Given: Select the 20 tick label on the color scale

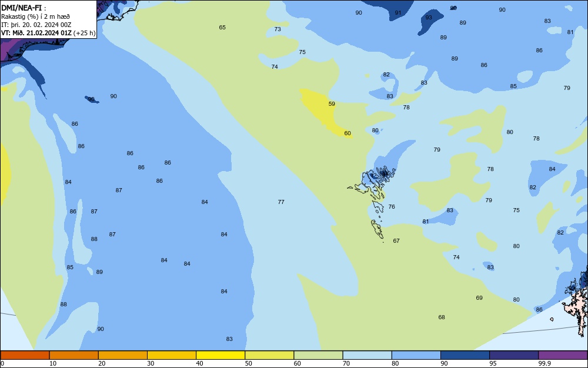Looking at the screenshot, I should 102,363.
